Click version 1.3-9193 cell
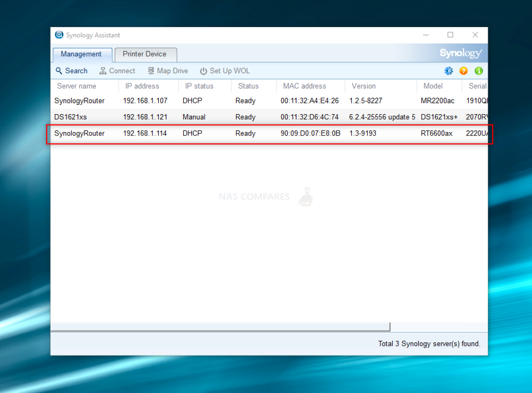Screen dimensions: 532x393 click(x=363, y=133)
